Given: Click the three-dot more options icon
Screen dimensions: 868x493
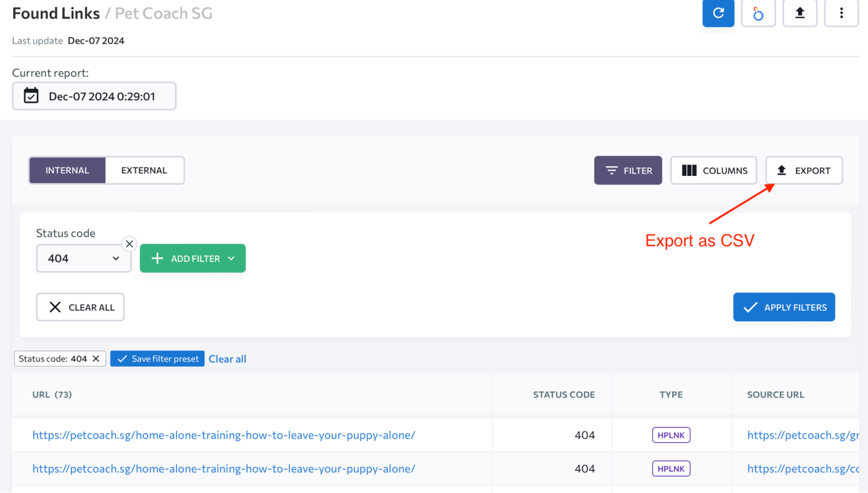Looking at the screenshot, I should pyautogui.click(x=841, y=13).
